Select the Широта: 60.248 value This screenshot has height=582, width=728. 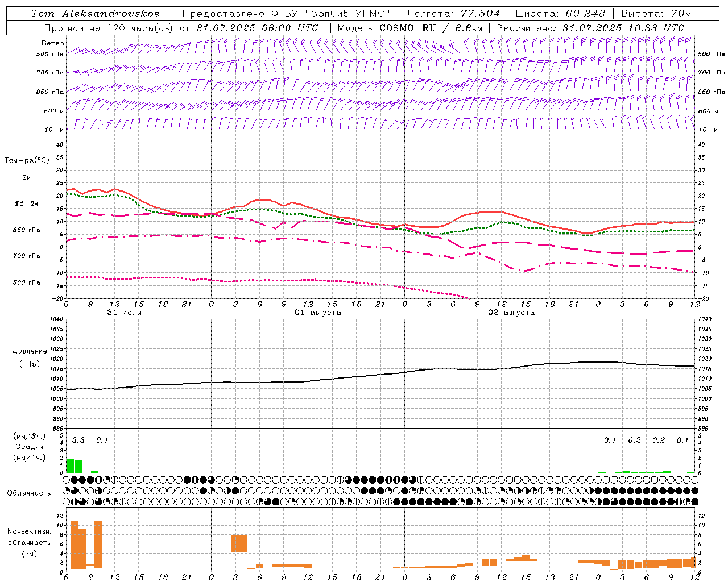point(560,14)
